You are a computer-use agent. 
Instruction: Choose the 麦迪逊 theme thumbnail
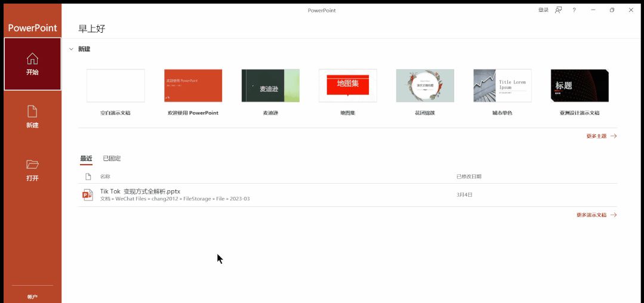pos(270,85)
